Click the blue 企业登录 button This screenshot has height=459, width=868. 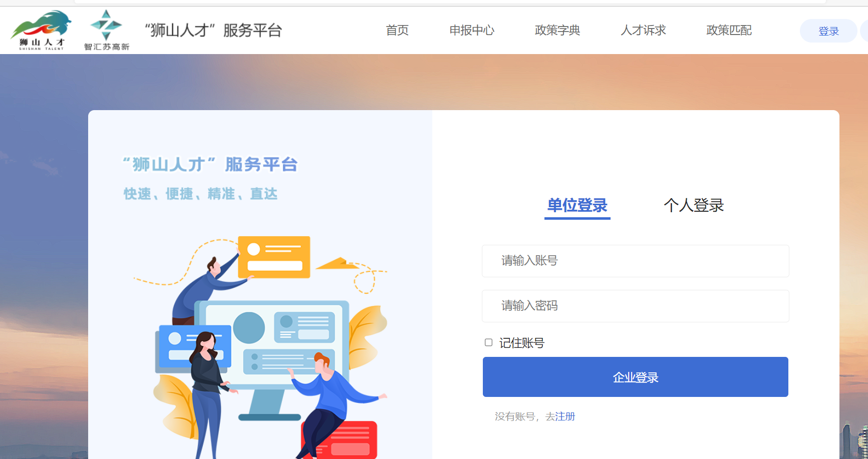636,377
